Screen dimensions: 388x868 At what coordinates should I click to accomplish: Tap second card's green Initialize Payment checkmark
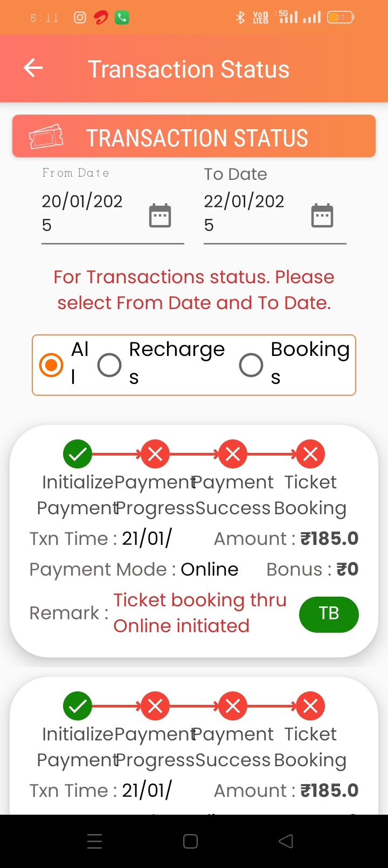[x=78, y=706]
